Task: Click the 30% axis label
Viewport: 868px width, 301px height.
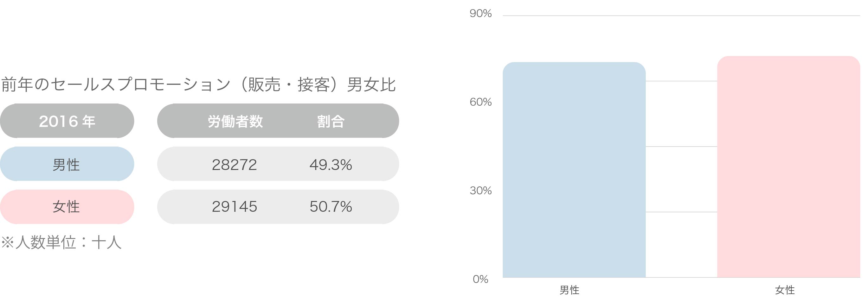Action: pos(480,191)
